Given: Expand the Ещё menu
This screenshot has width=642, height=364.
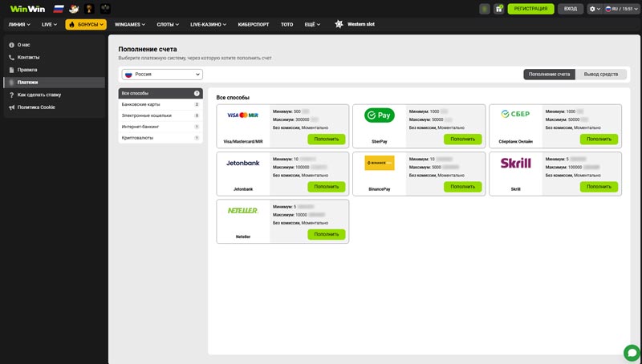Looking at the screenshot, I should tap(312, 25).
